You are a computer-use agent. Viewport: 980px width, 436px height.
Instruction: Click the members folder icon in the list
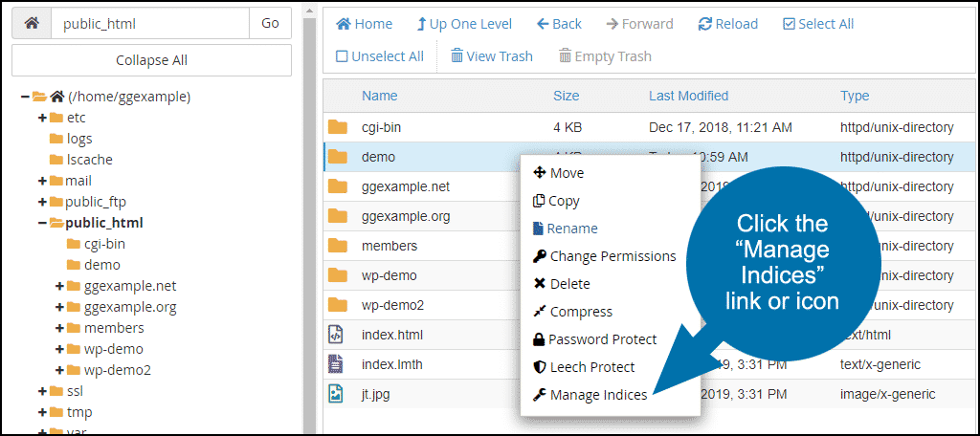[338, 246]
